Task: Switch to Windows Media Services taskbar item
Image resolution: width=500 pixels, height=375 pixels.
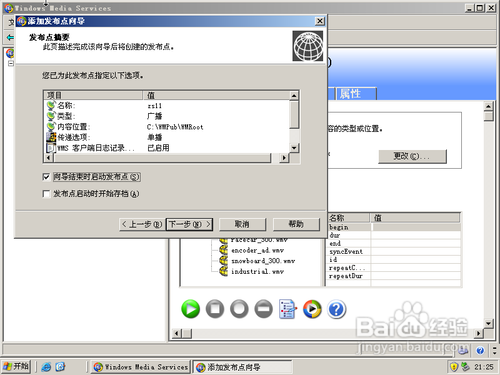Action: click(141, 367)
